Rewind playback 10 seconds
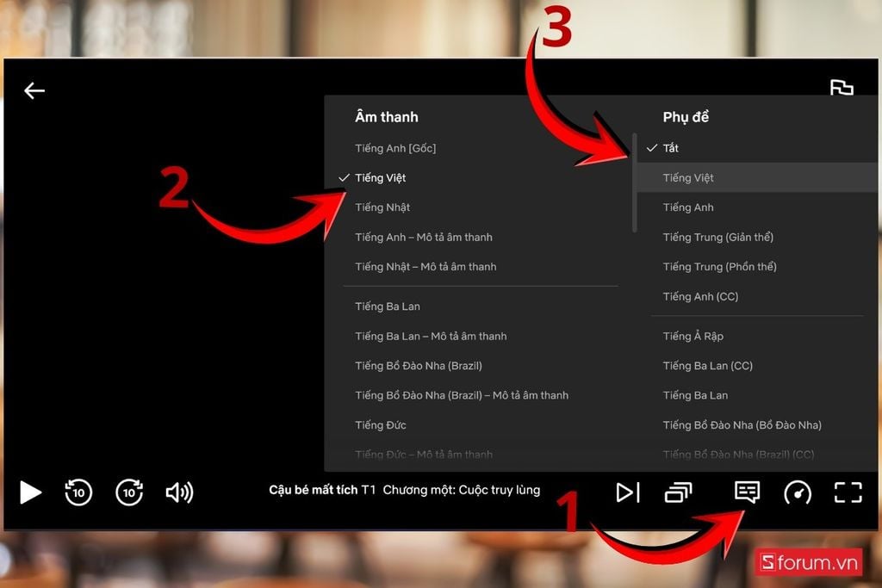 coord(78,492)
